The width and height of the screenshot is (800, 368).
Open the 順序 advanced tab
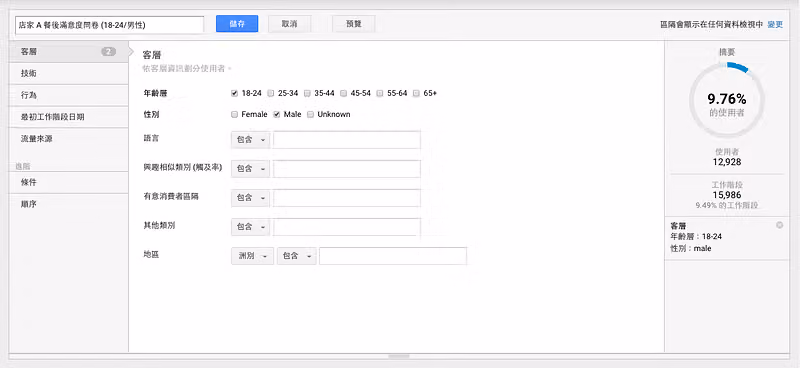(68, 204)
